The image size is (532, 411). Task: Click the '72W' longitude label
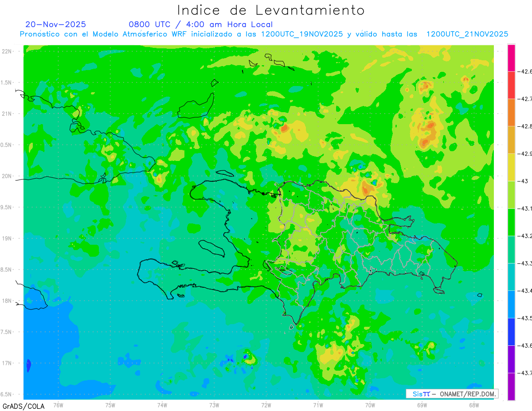[266, 405]
